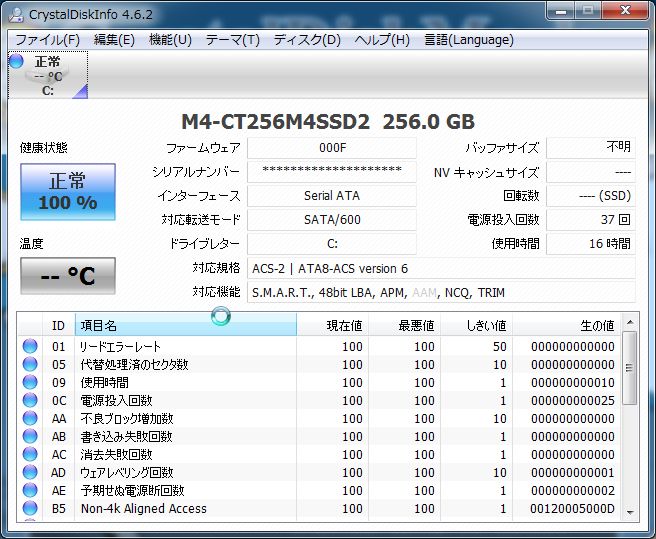Screen dimensions: 656x539
Task: Select the 代替処理済のセクタ数 row name
Action: tap(134, 364)
